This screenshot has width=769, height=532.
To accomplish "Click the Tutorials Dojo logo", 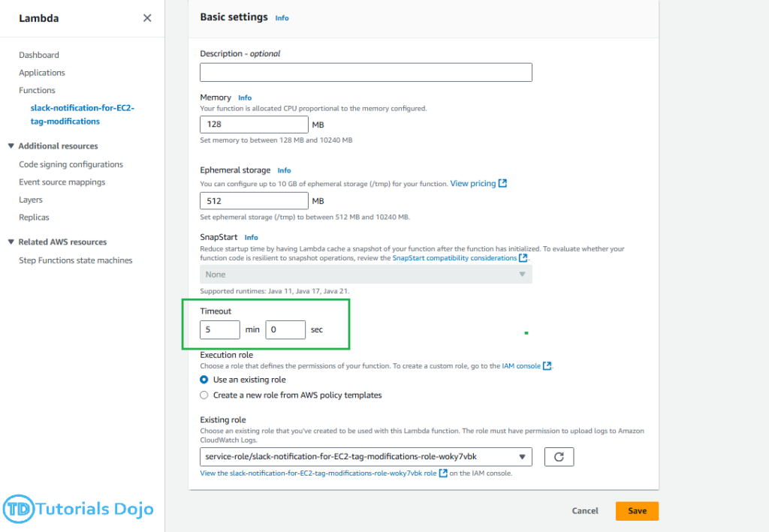I will coord(78,509).
